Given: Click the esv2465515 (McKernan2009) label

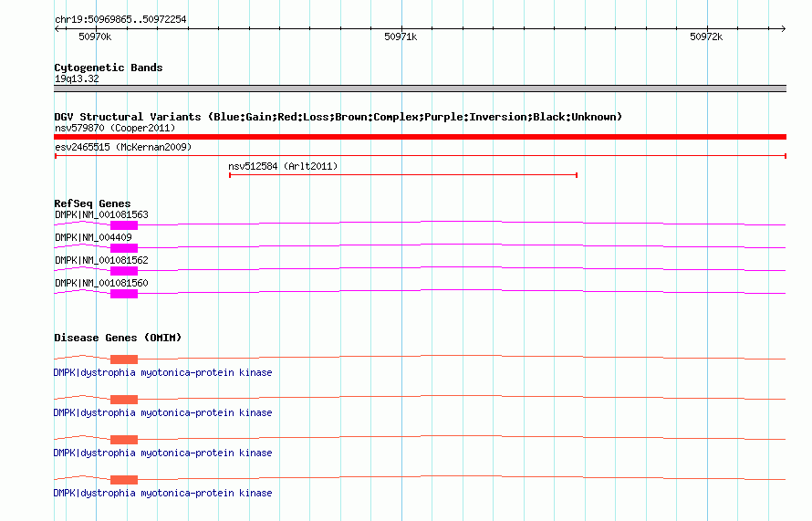Looking at the screenshot, I should (123, 147).
